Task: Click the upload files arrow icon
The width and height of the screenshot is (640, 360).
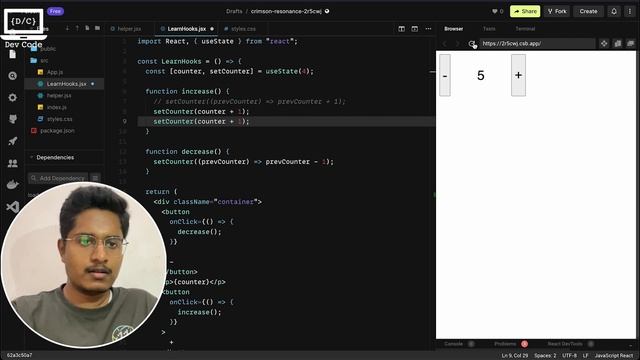Action: coord(77,28)
